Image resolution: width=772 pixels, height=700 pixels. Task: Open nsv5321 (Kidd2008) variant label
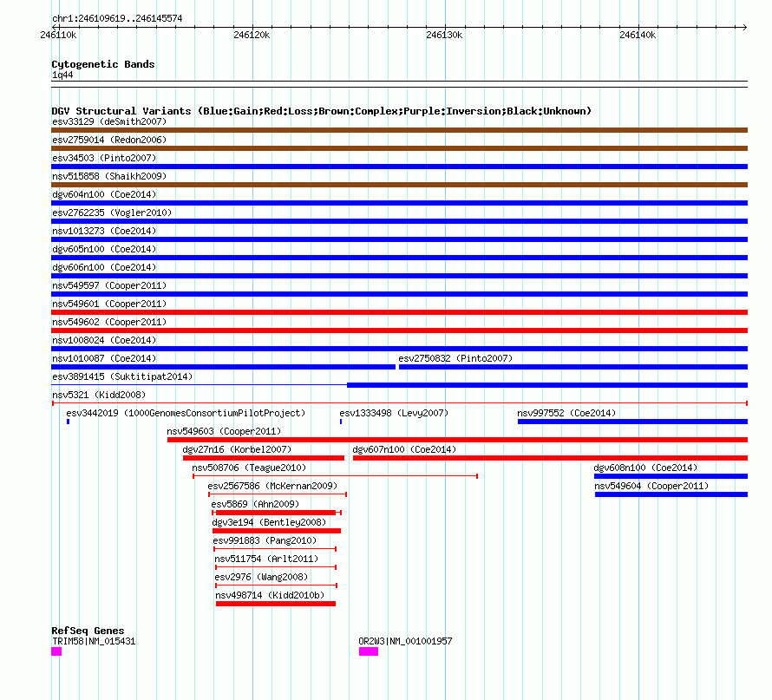click(99, 395)
